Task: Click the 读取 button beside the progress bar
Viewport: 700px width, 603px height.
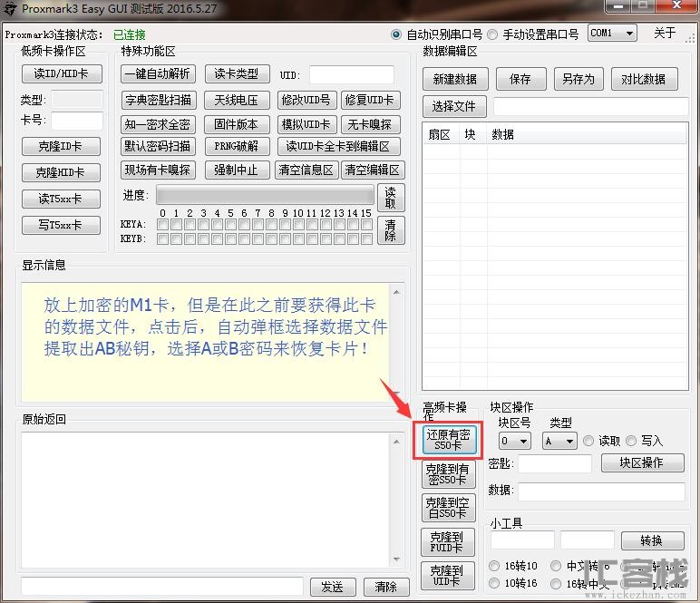Action: click(x=391, y=198)
